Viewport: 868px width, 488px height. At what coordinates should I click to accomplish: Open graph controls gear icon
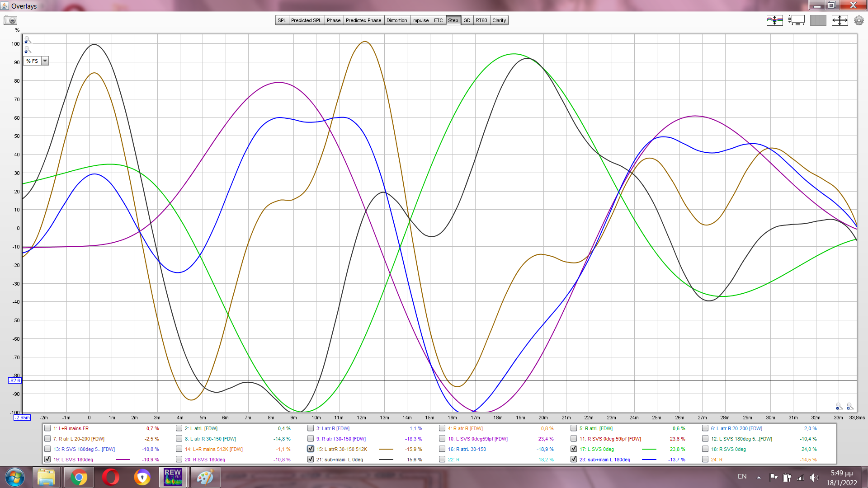859,20
